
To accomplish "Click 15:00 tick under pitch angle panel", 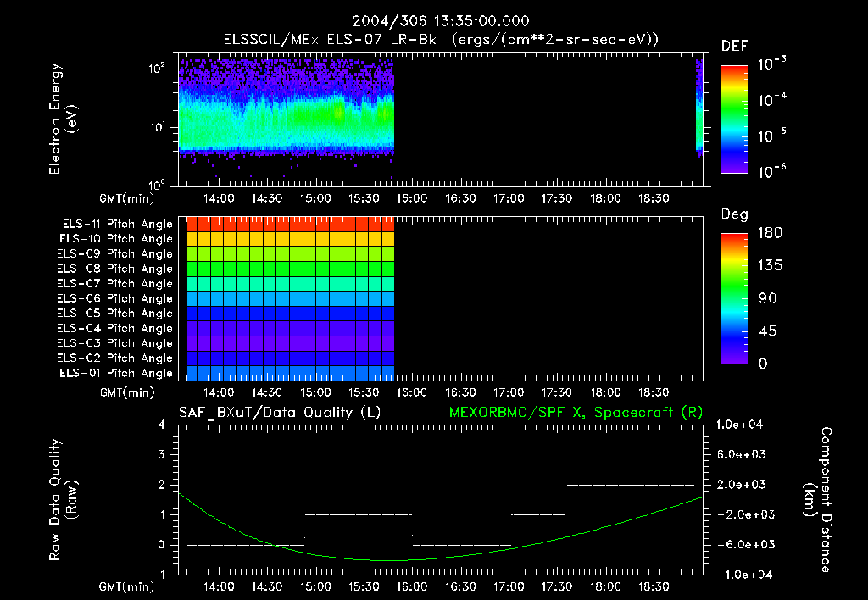I will pos(315,392).
